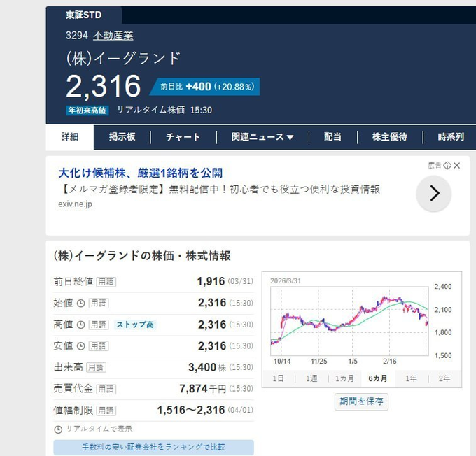476x456 pixels.
Task: Click the clock icon next to 始値
Action: pos(80,304)
